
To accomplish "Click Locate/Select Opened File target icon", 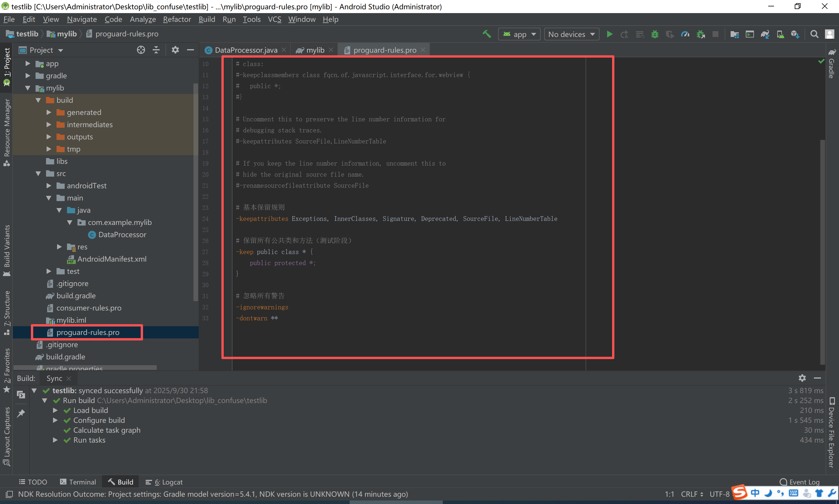I will coord(141,50).
